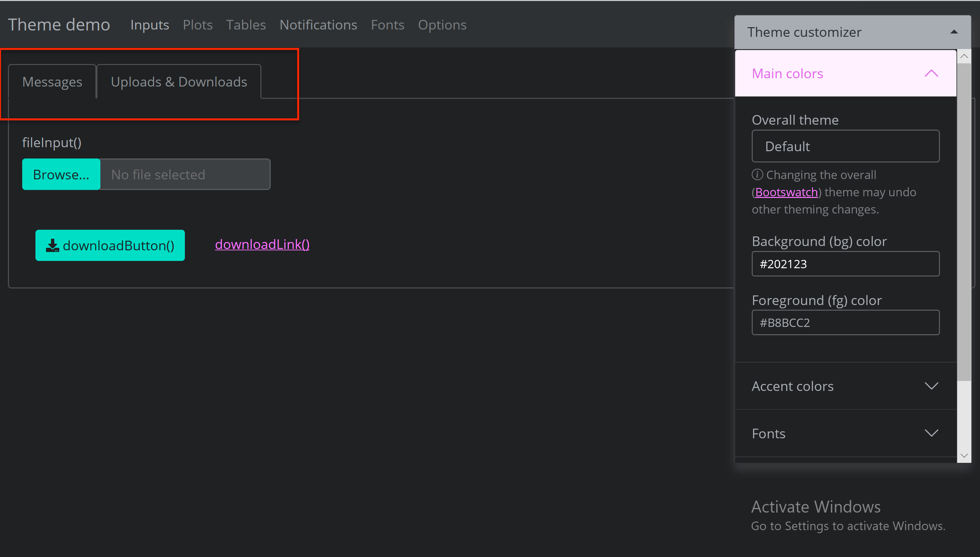Click the scrollbar down arrow in customizer

pyautogui.click(x=964, y=455)
